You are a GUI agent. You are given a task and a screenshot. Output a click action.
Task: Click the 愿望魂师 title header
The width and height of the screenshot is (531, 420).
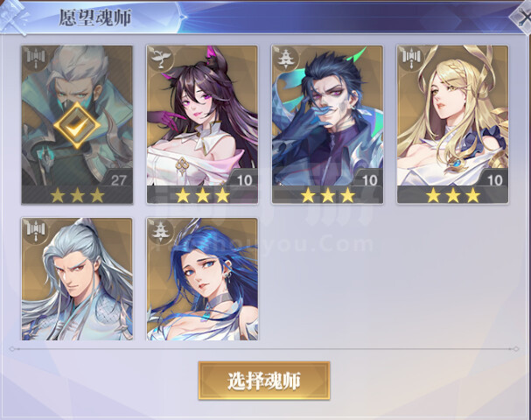click(95, 17)
